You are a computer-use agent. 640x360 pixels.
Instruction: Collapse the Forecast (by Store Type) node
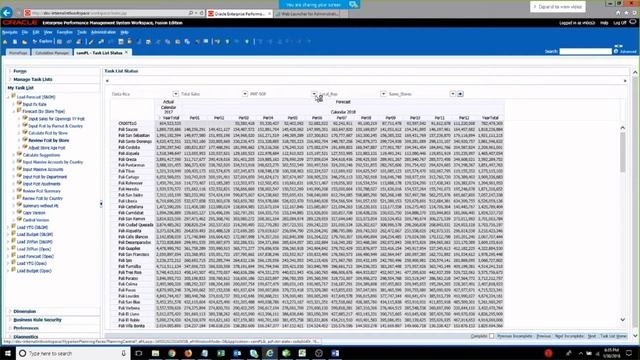[14, 111]
